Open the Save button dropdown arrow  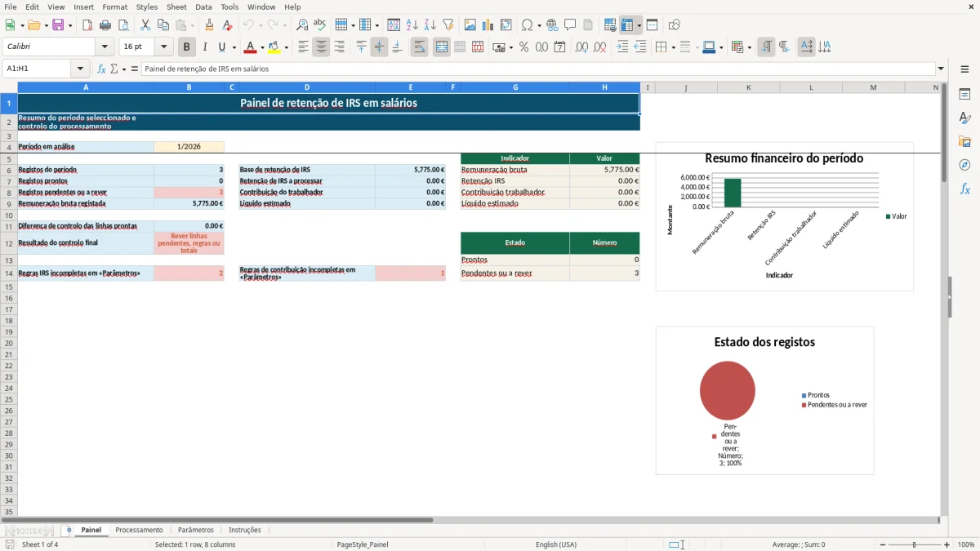pos(70,25)
